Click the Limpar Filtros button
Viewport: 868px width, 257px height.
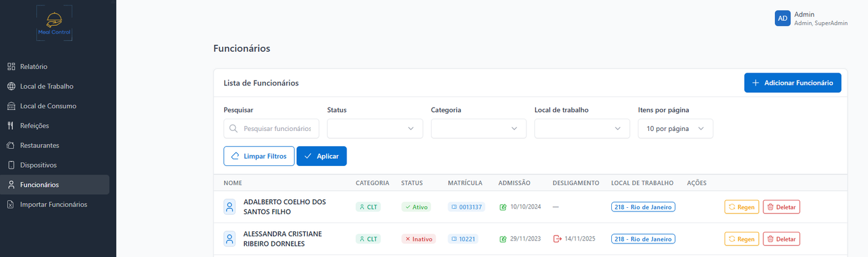[259, 156]
